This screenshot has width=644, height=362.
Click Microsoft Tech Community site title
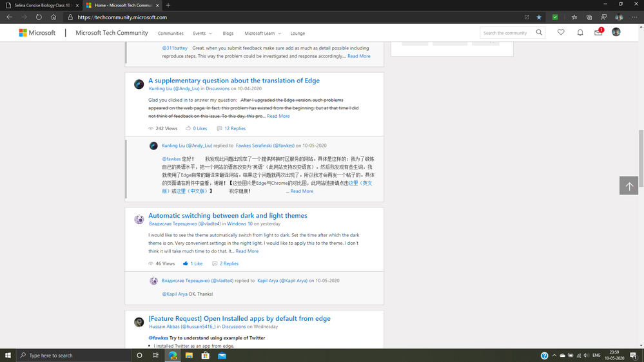[112, 33]
